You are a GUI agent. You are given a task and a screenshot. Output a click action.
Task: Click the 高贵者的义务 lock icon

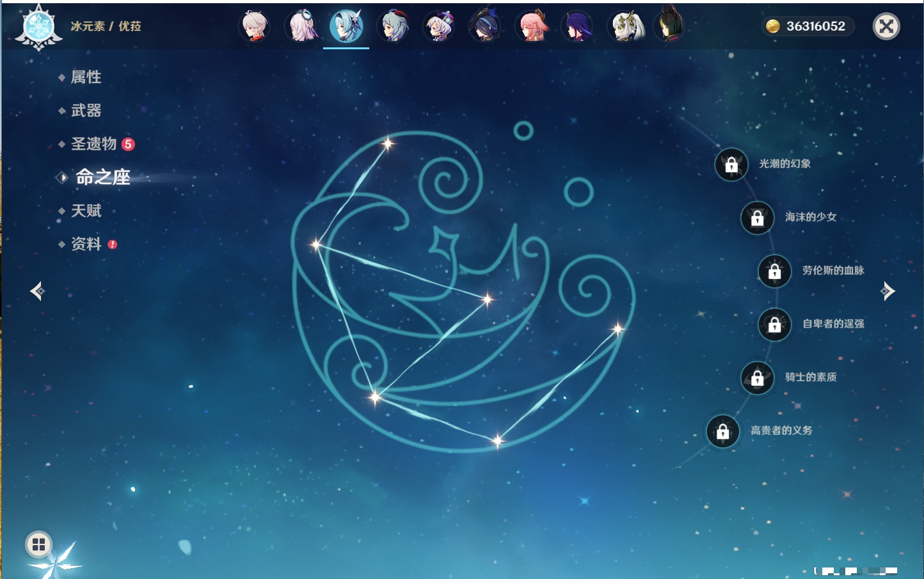click(x=723, y=431)
